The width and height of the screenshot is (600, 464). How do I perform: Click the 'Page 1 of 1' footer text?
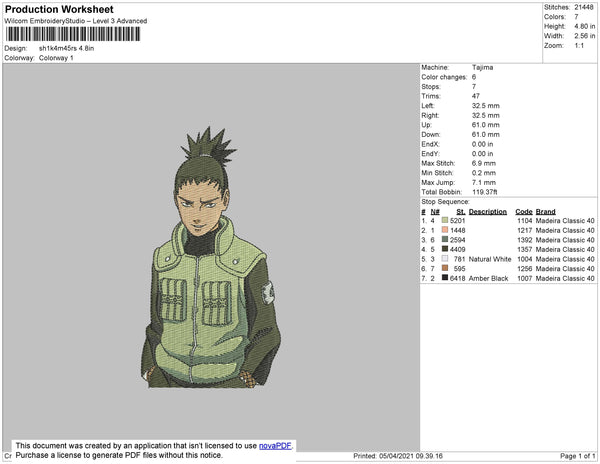coord(577,456)
